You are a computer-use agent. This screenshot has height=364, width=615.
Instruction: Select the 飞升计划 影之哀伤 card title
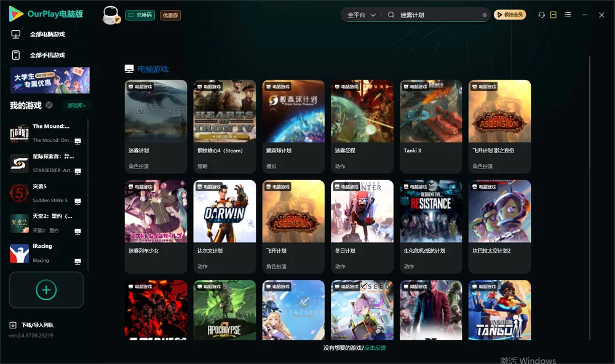click(493, 151)
